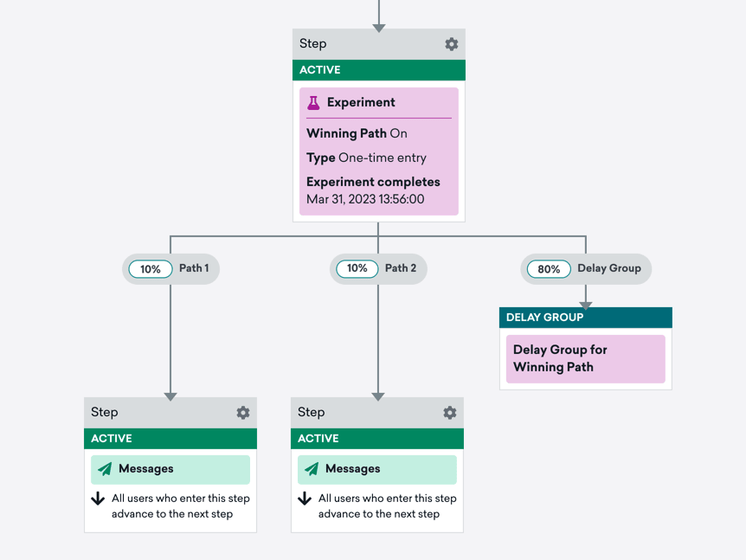This screenshot has width=746, height=560.
Task: Click the Experiment completes date text
Action: (365, 199)
